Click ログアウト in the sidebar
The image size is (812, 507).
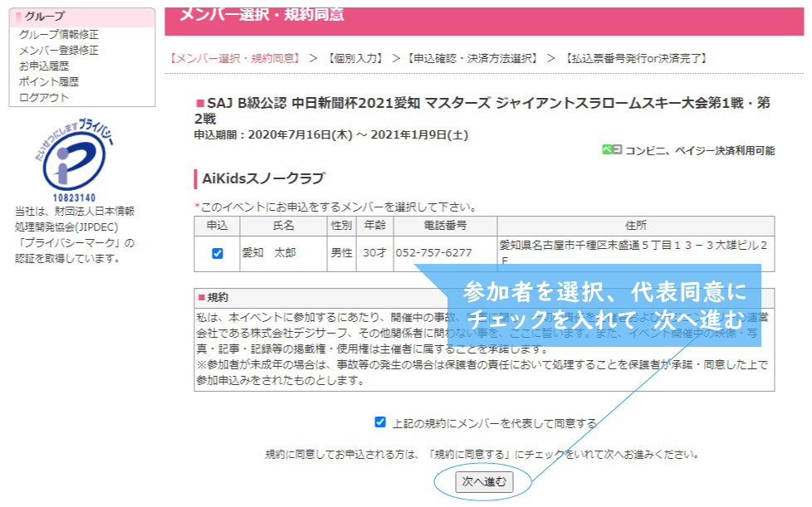pos(44,97)
